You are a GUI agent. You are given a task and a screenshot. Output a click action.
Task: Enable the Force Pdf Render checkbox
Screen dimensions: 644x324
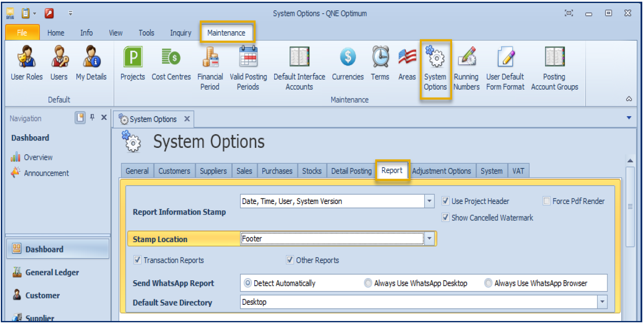547,201
